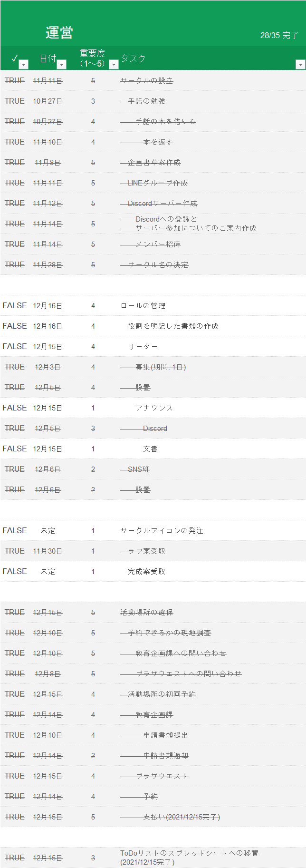Expand the 重要度 column filter dropdown
The image size is (306, 868).
click(x=114, y=64)
